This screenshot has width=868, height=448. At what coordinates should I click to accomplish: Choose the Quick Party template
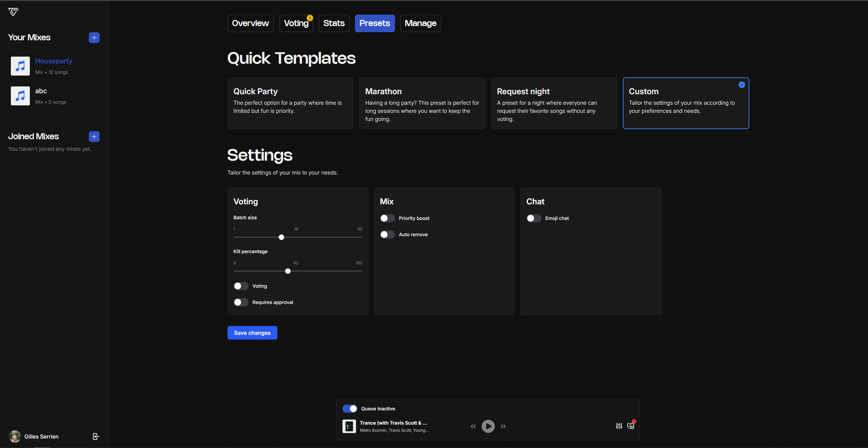click(291, 103)
